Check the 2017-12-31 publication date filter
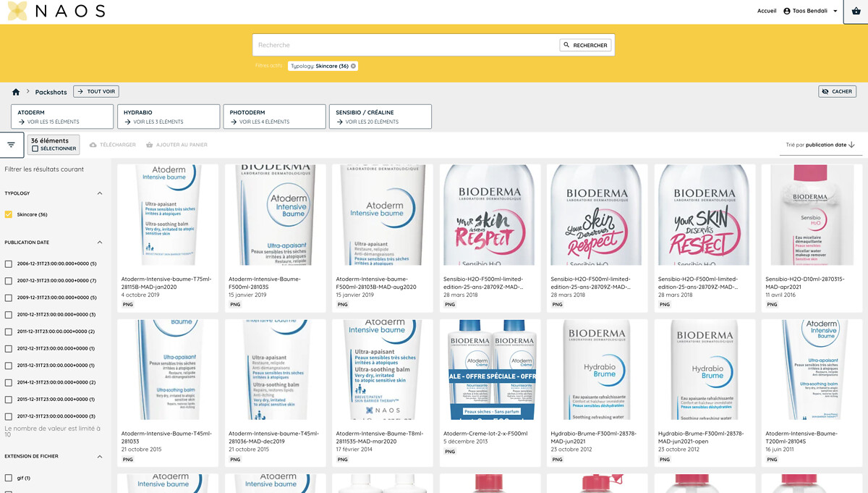 [x=9, y=416]
